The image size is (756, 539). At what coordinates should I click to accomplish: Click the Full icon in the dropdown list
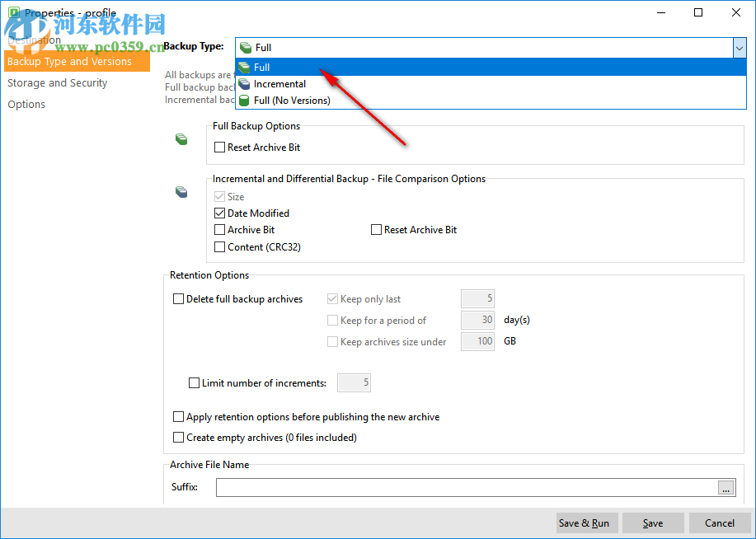tap(244, 67)
